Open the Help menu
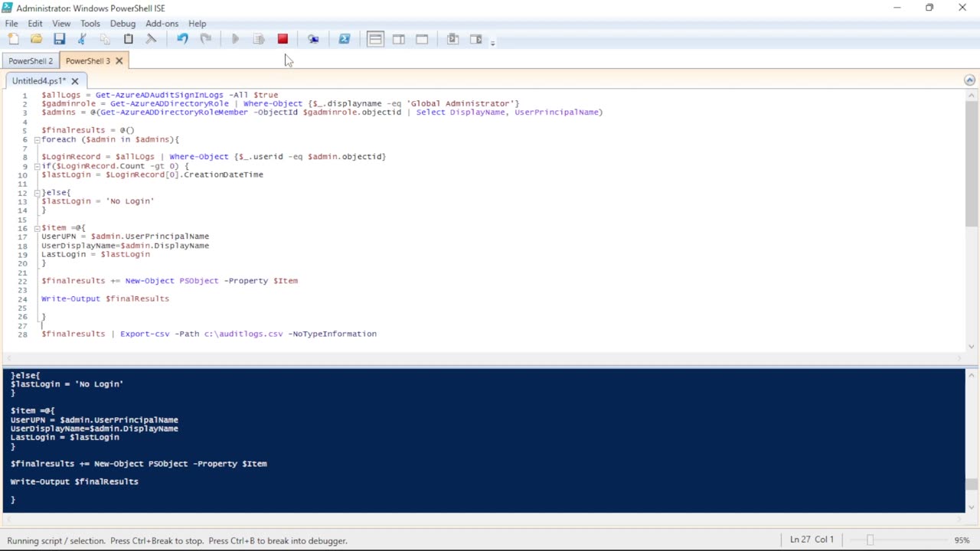The height and width of the screenshot is (551, 980). click(x=197, y=24)
